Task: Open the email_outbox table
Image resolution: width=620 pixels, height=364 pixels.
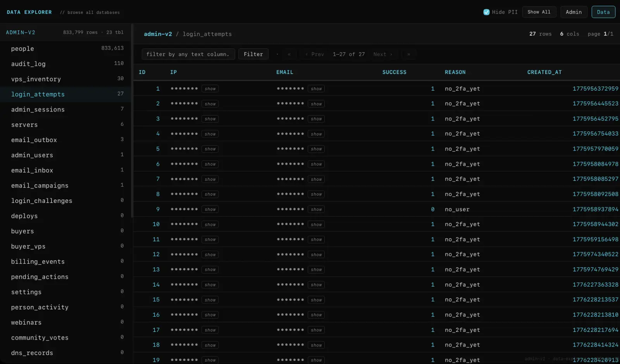Action: click(x=34, y=140)
